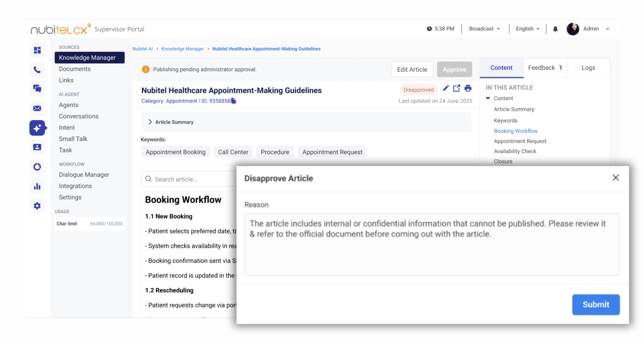This screenshot has width=644, height=338.
Task: Open Knowledge Manager from the breadcrumb
Action: coord(182,49)
